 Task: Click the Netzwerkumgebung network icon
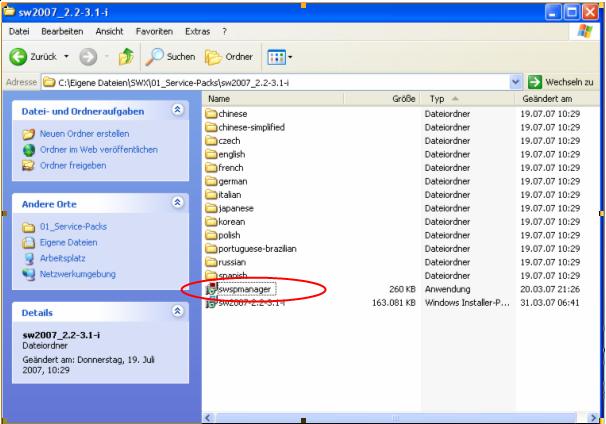pos(29,274)
